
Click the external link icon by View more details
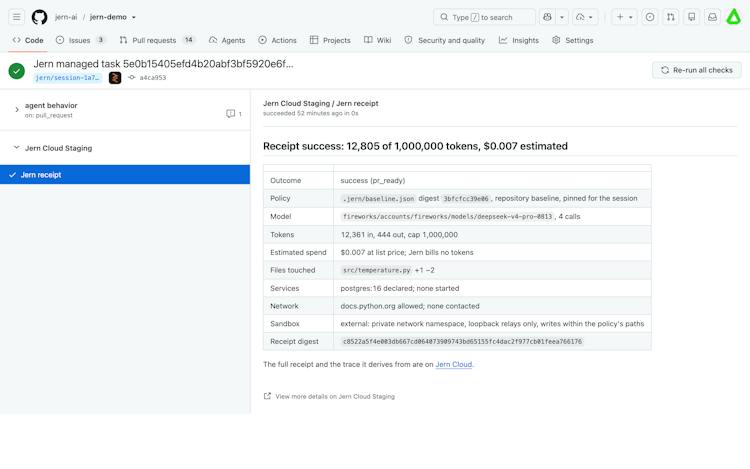pos(267,396)
